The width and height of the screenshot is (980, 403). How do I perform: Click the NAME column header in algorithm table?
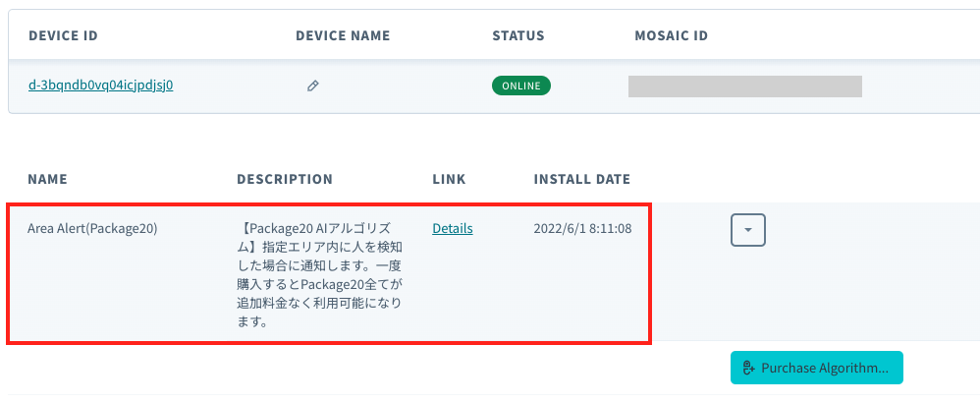click(47, 179)
